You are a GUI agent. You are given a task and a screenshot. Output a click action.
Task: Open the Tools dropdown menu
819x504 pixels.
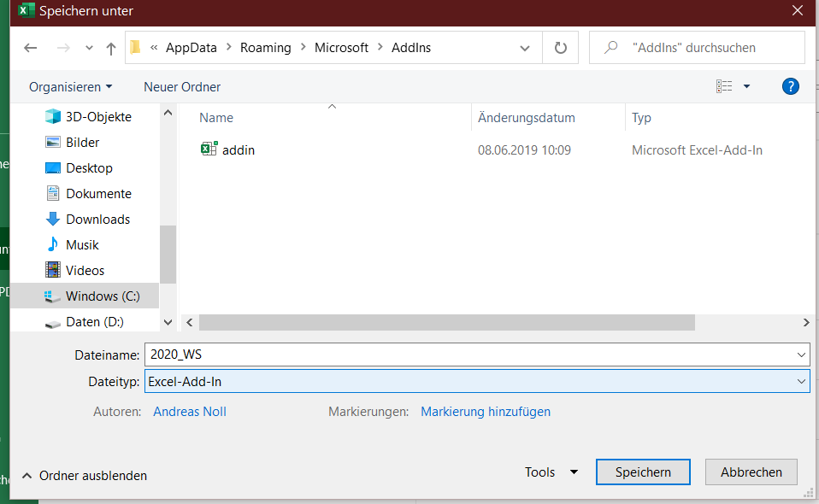[x=551, y=472]
